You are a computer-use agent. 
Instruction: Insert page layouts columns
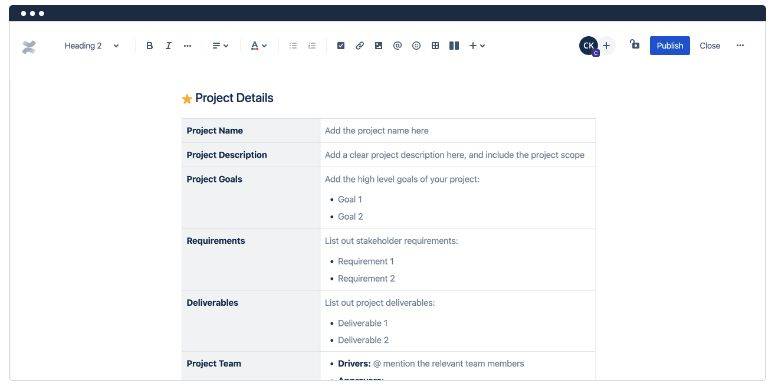(454, 45)
